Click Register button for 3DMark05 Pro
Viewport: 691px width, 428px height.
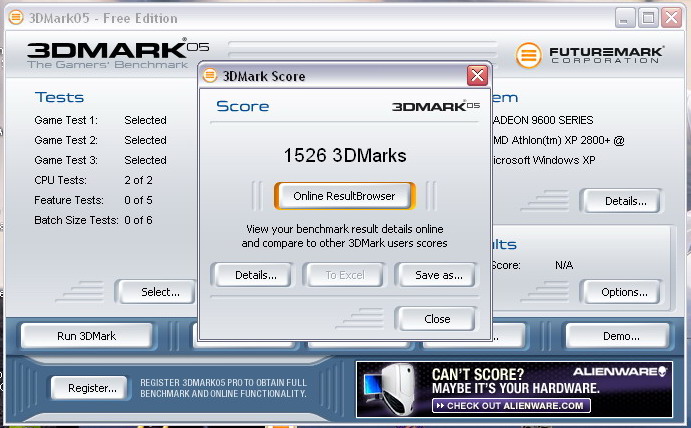click(90, 388)
